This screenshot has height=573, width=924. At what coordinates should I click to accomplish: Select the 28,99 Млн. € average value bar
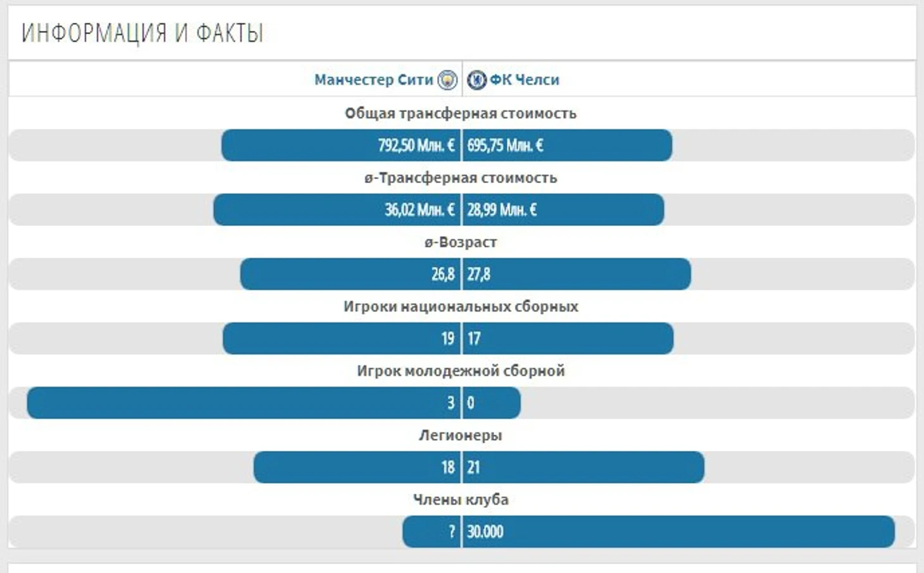(564, 210)
